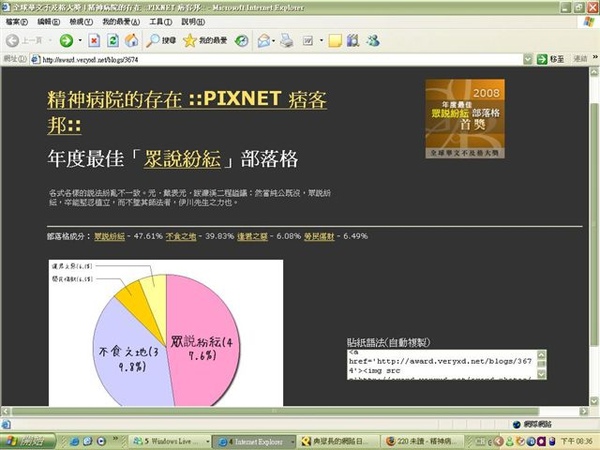Click the 2008 award badge image
The width and height of the screenshot is (600, 450).
click(465, 119)
